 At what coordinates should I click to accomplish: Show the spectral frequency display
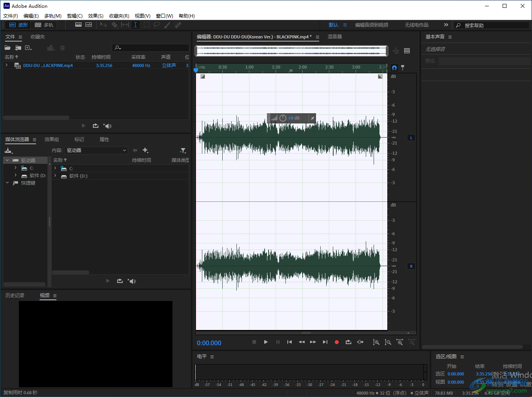tap(78, 25)
